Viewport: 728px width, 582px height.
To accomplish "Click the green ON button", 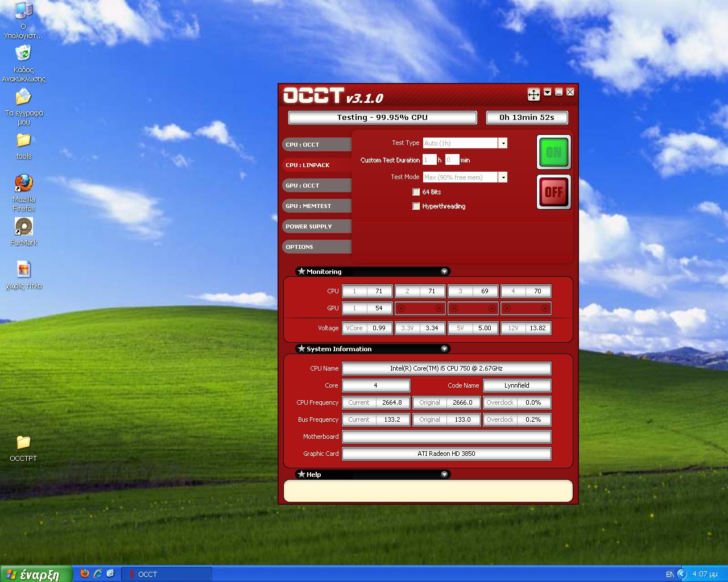I will [x=554, y=152].
